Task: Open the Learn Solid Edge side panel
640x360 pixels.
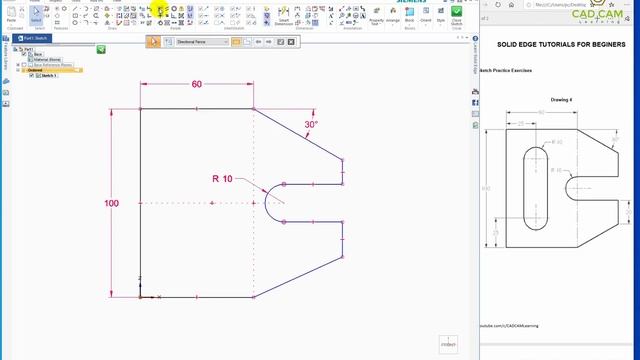Action: click(475, 55)
